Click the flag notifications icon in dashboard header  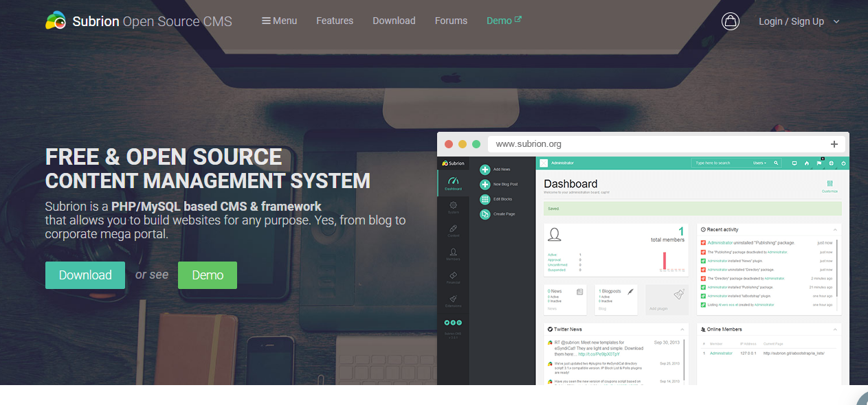click(x=819, y=163)
